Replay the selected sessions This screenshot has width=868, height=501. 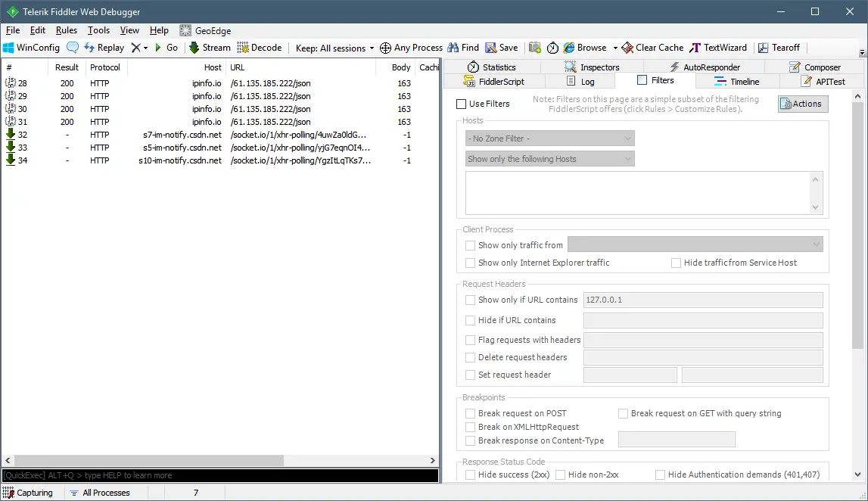pyautogui.click(x=104, y=48)
